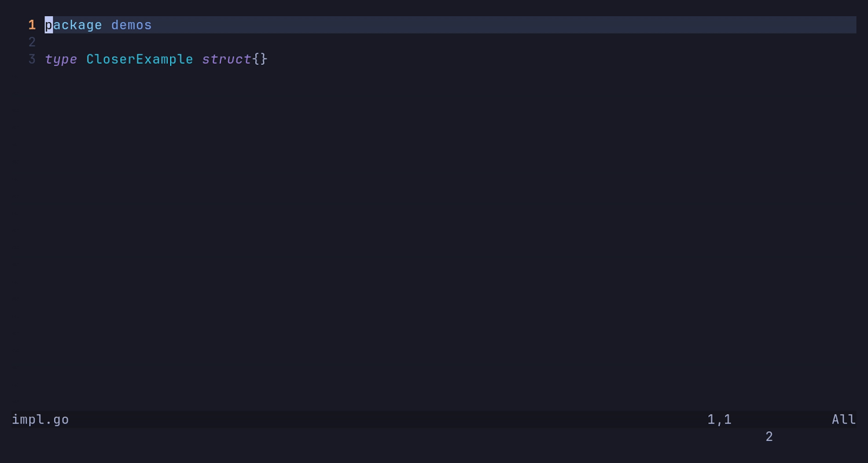This screenshot has width=868, height=463.
Task: Click the empty editor area below line 3
Action: [x=434, y=231]
